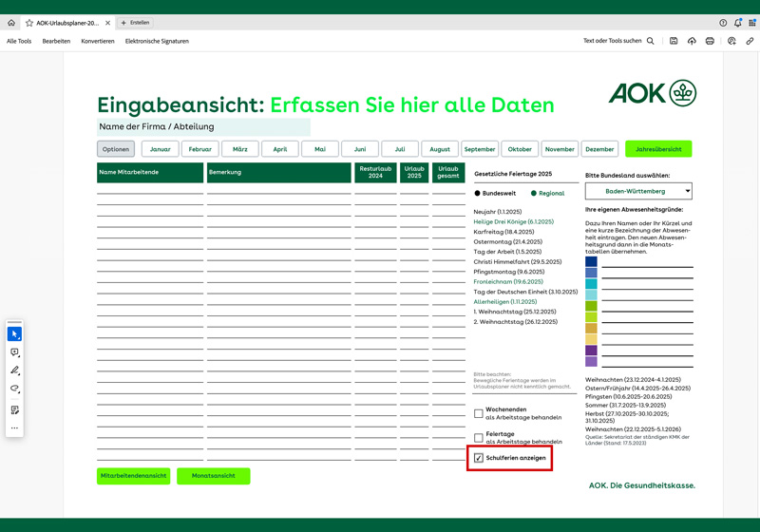Open more tools ellipsis in sidebar
This screenshot has height=532, width=760.
[14, 427]
